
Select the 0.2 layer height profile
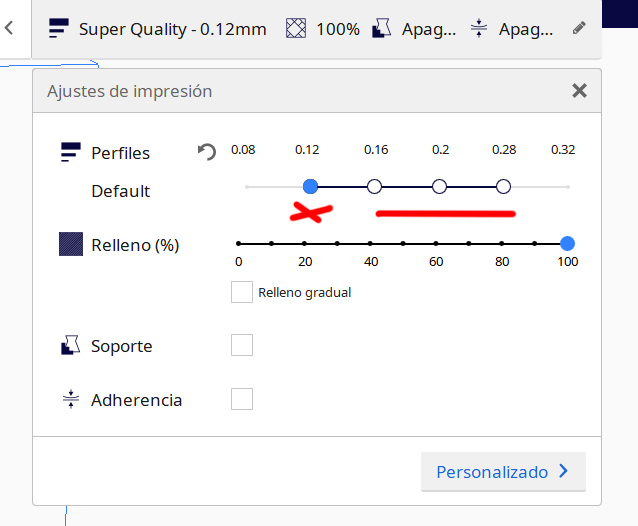439,186
